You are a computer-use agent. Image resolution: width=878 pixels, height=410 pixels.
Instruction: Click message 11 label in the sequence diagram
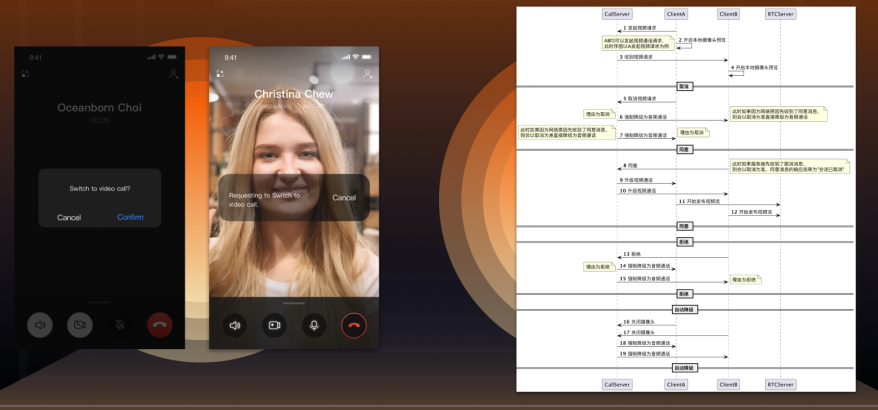pyautogui.click(x=699, y=201)
